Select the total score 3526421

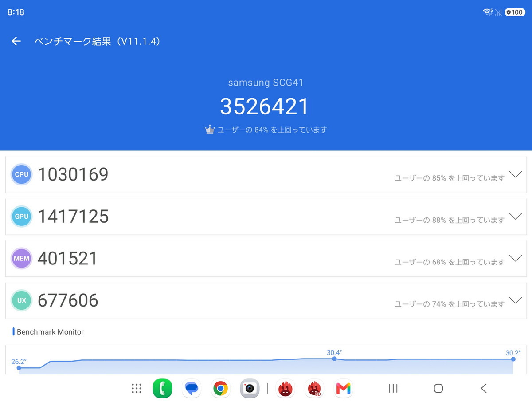click(x=264, y=107)
